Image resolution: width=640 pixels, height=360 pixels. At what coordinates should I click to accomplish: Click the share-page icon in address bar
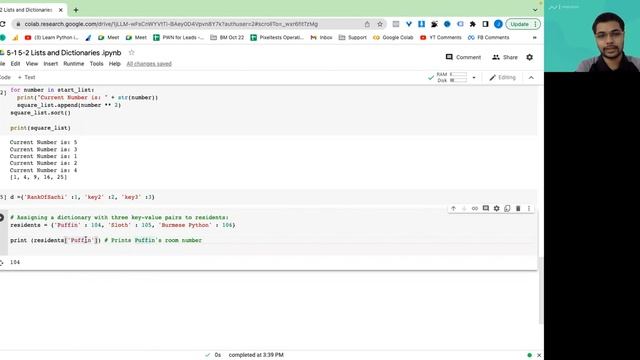[367, 24]
